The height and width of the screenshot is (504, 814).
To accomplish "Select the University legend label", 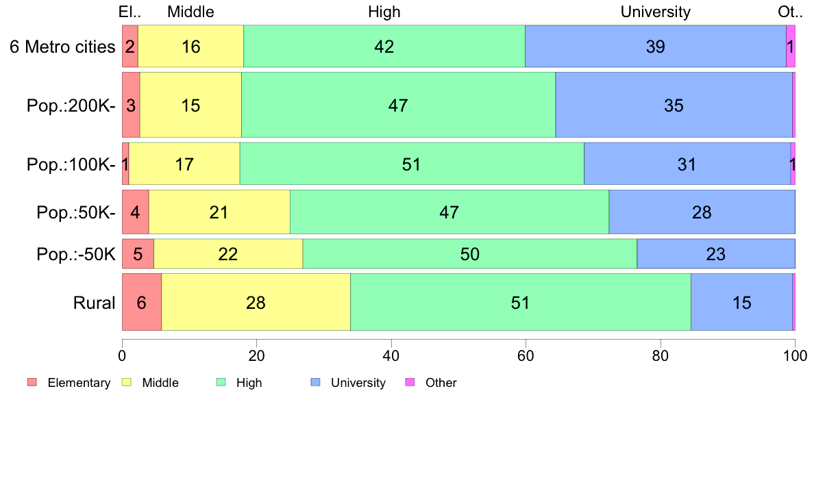I will 358,383.
